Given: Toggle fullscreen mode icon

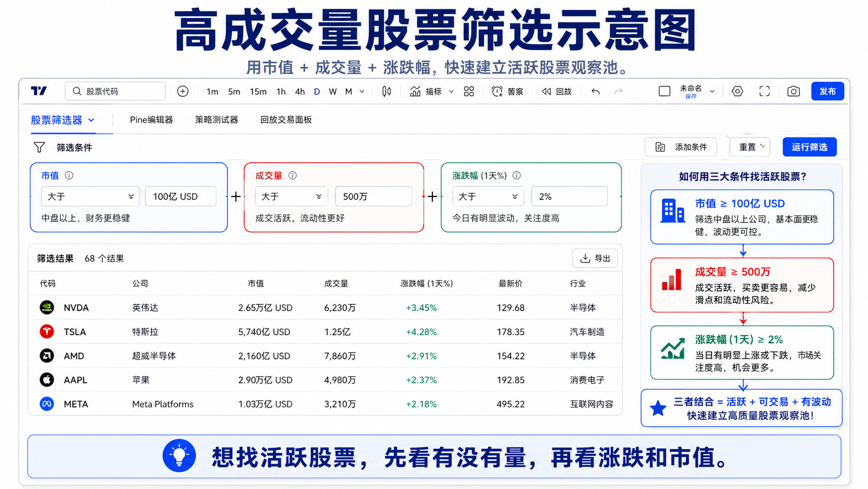Looking at the screenshot, I should pos(765,91).
